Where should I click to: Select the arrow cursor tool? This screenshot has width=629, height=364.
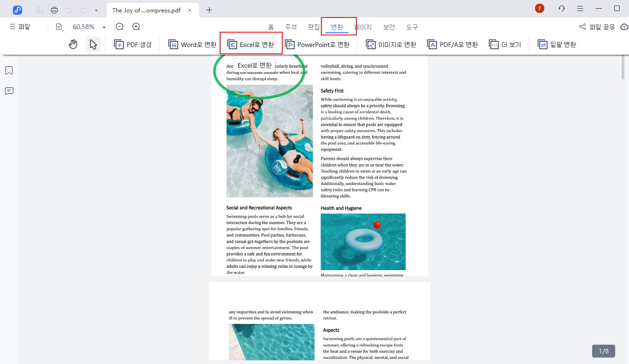pos(93,45)
